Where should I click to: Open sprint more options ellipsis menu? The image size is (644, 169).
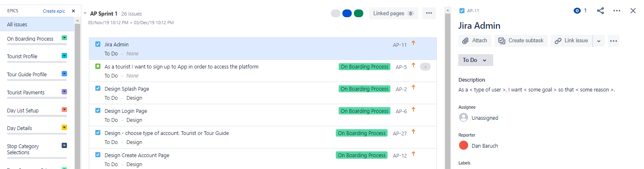pyautogui.click(x=429, y=14)
